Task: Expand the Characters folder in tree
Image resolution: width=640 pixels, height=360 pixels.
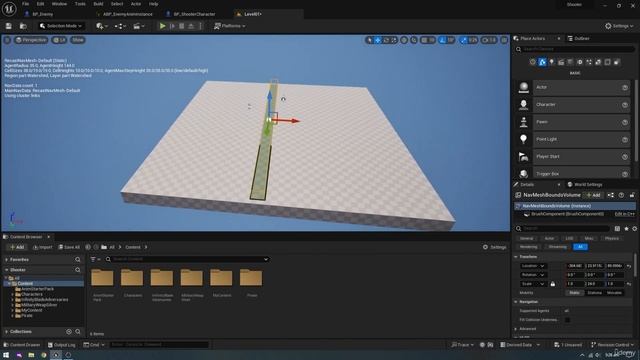Action: [13, 294]
